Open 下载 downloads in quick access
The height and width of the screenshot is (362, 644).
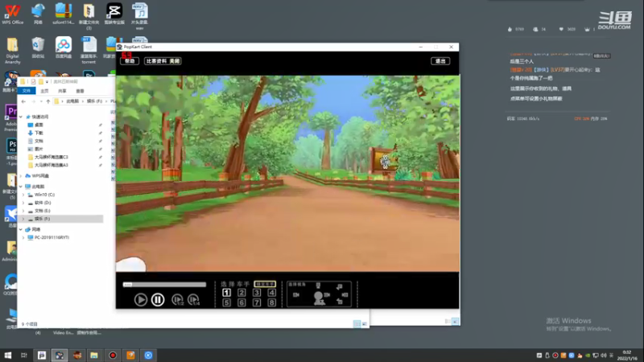click(39, 133)
